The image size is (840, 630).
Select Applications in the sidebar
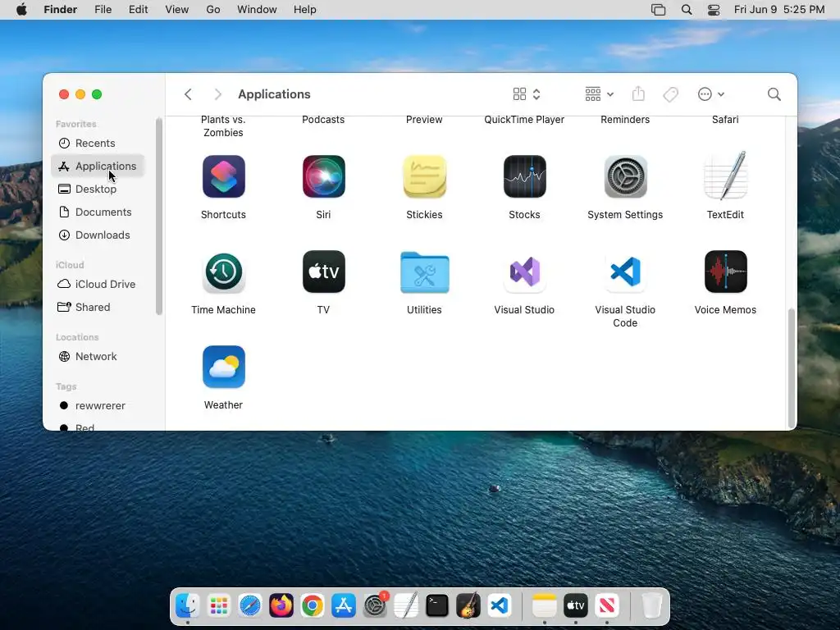point(98,166)
